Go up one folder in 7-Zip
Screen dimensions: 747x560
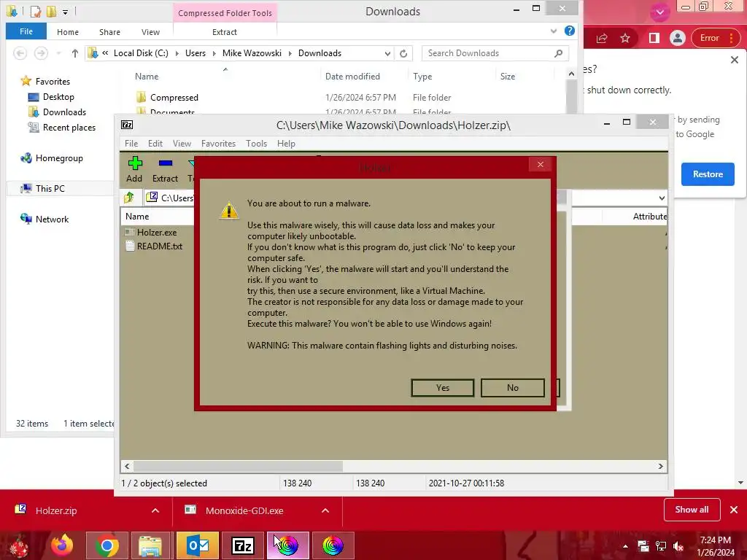click(x=129, y=197)
